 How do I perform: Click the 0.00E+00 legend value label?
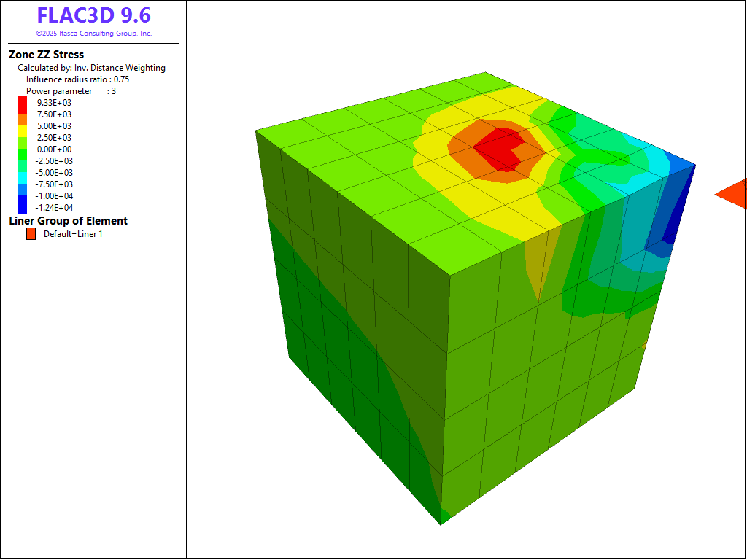54,149
